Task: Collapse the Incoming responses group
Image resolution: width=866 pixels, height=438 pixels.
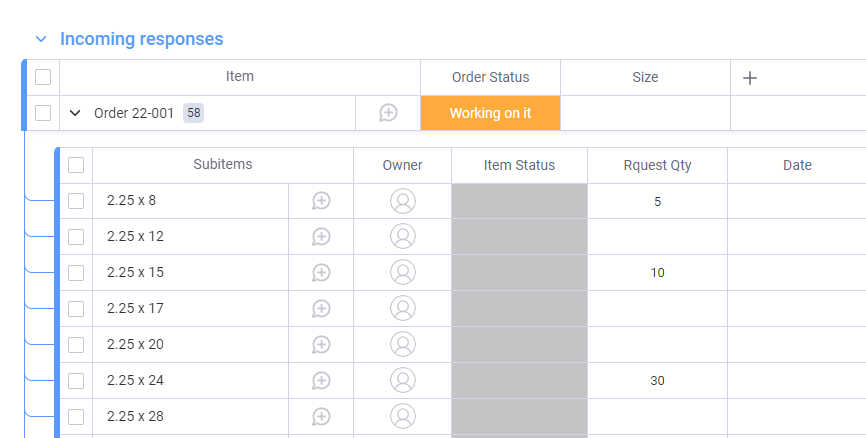Action: 41,39
